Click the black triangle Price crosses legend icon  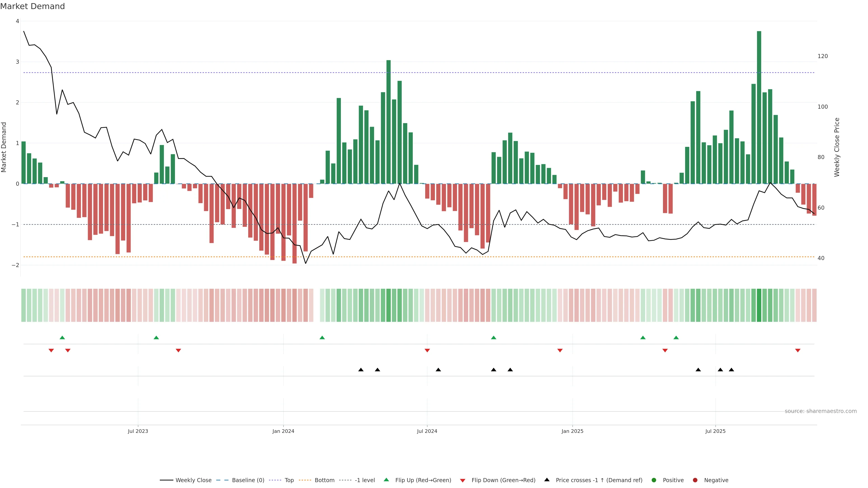point(547,480)
